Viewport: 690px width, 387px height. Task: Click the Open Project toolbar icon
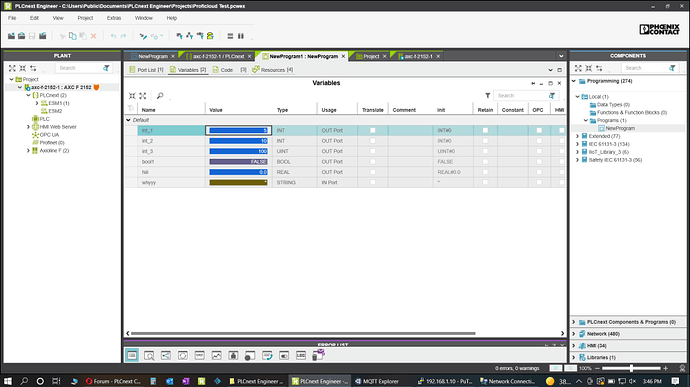[21, 36]
